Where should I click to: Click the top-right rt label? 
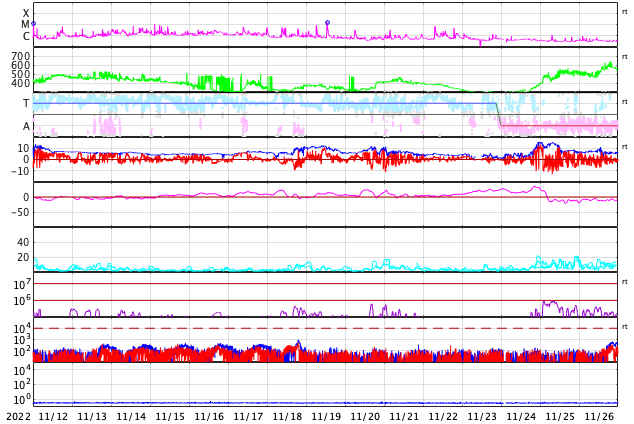click(x=625, y=11)
